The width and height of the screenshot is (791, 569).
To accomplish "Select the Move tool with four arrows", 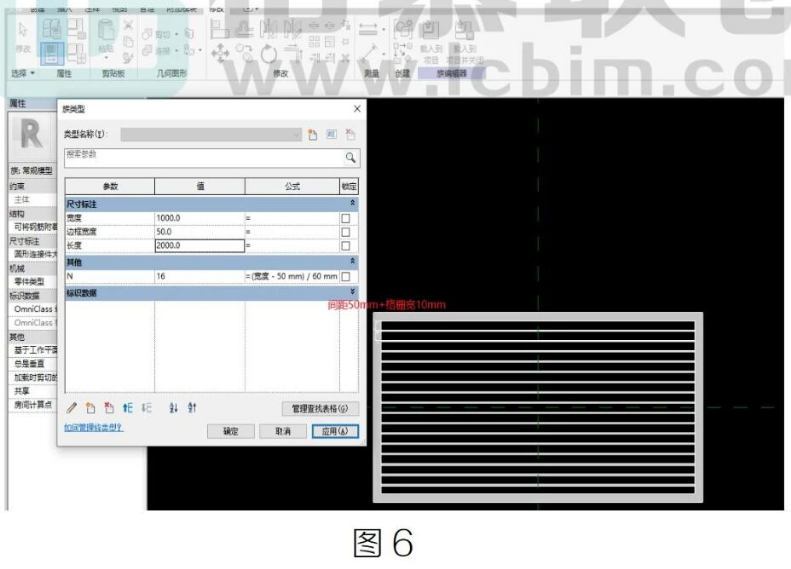I will tap(220, 52).
